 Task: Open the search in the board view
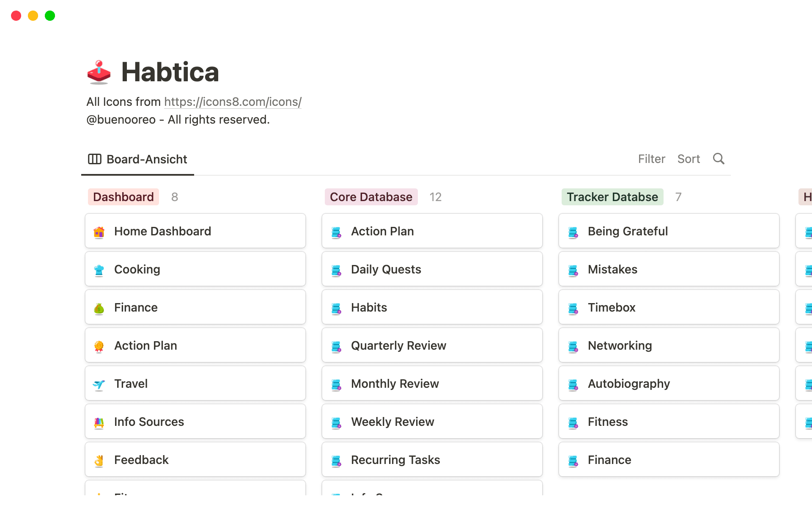[x=719, y=159]
